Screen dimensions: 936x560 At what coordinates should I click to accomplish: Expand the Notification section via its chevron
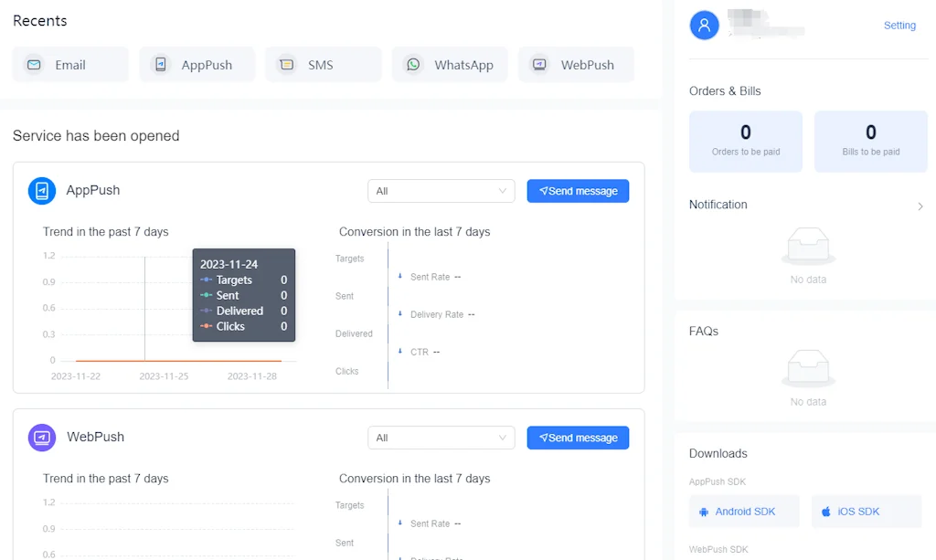point(921,206)
